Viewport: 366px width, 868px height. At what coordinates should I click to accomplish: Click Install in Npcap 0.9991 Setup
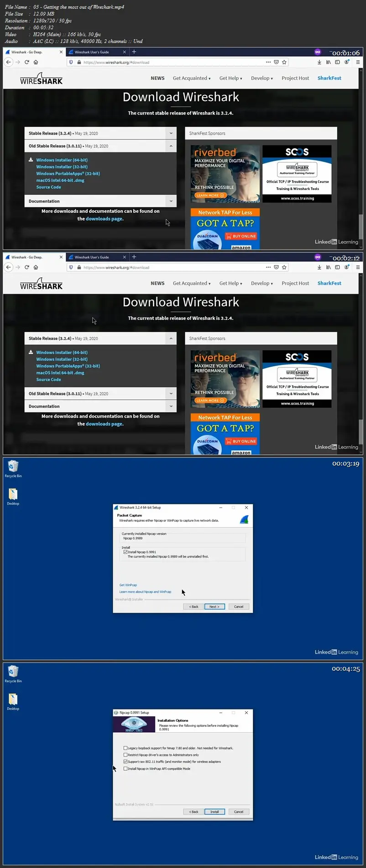point(214,812)
